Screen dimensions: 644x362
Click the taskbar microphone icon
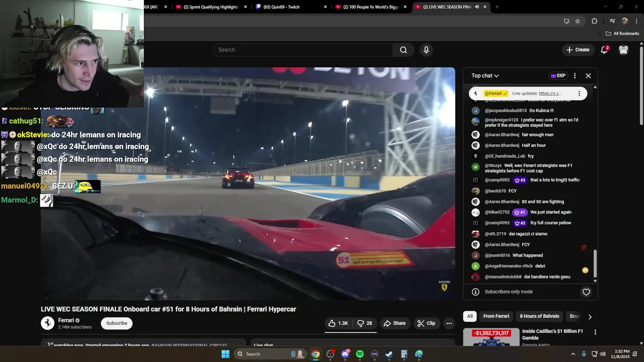584,354
